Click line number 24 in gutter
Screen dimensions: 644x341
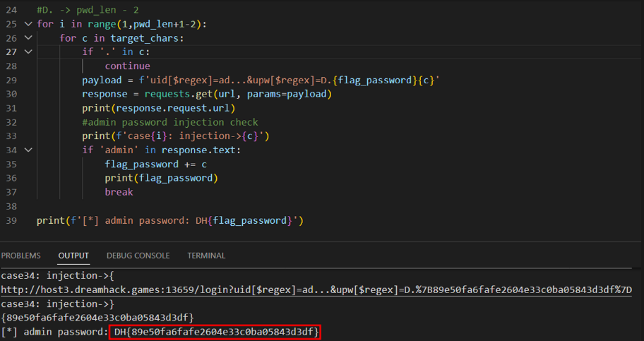pyautogui.click(x=11, y=10)
